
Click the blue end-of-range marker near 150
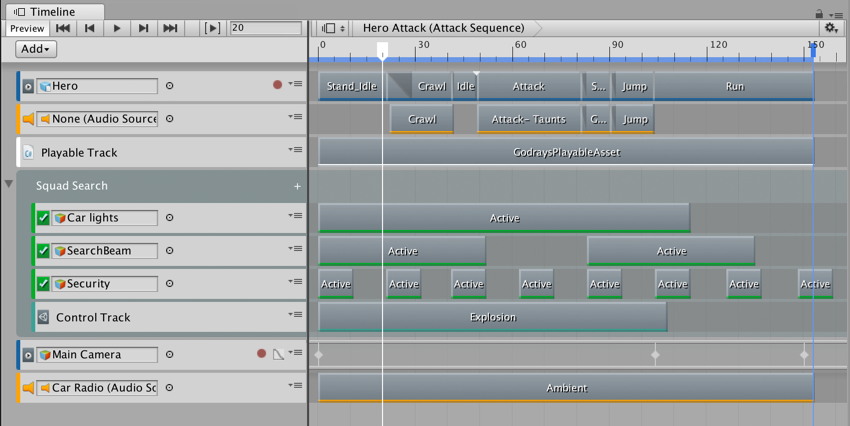pos(813,50)
